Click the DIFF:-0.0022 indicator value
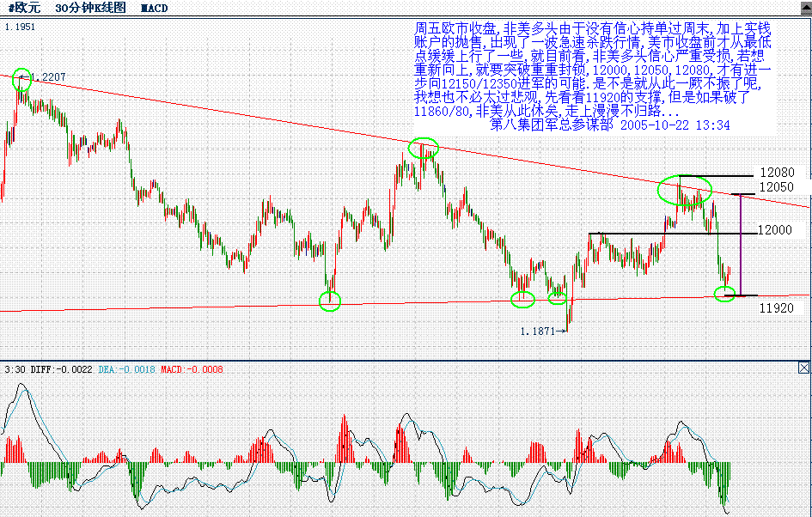Viewport: 812px width, 517px height. pyautogui.click(x=61, y=369)
